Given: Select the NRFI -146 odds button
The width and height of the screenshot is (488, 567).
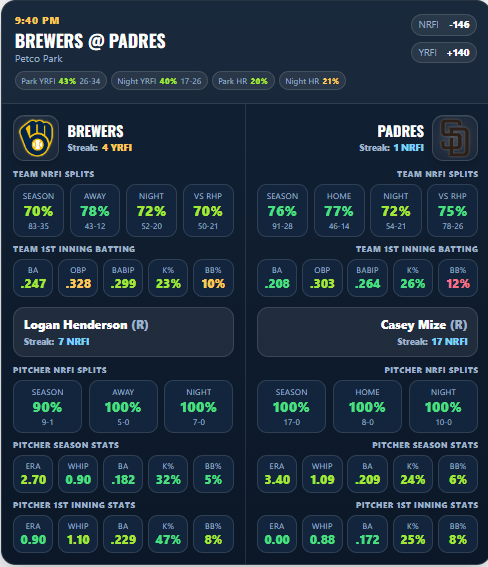Looking at the screenshot, I should [x=444, y=25].
